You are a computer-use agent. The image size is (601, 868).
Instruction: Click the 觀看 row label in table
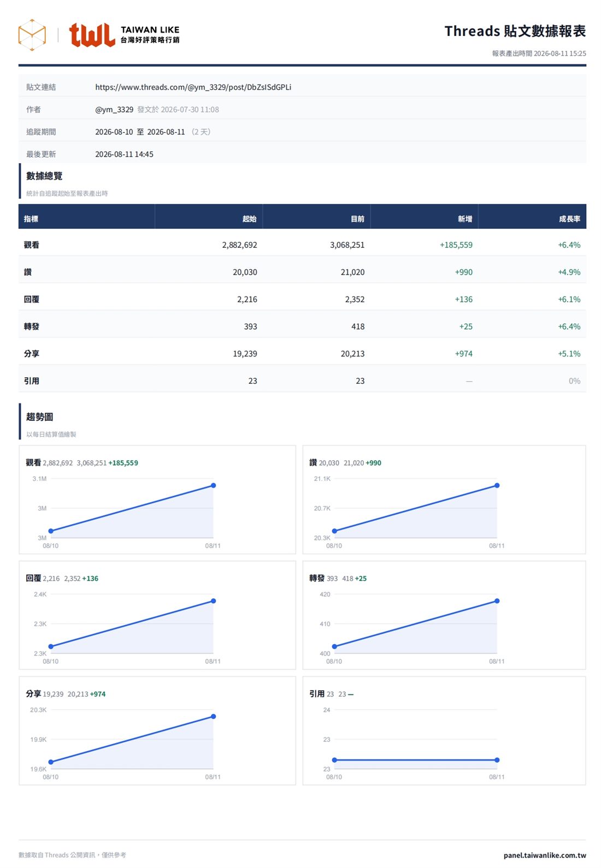(32, 245)
